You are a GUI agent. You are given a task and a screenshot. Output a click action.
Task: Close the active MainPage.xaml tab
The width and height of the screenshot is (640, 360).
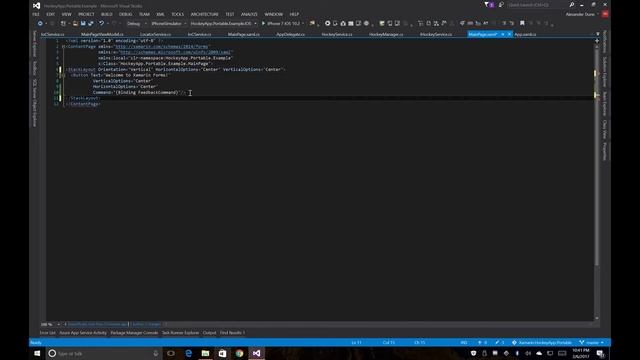pyautogui.click(x=509, y=34)
